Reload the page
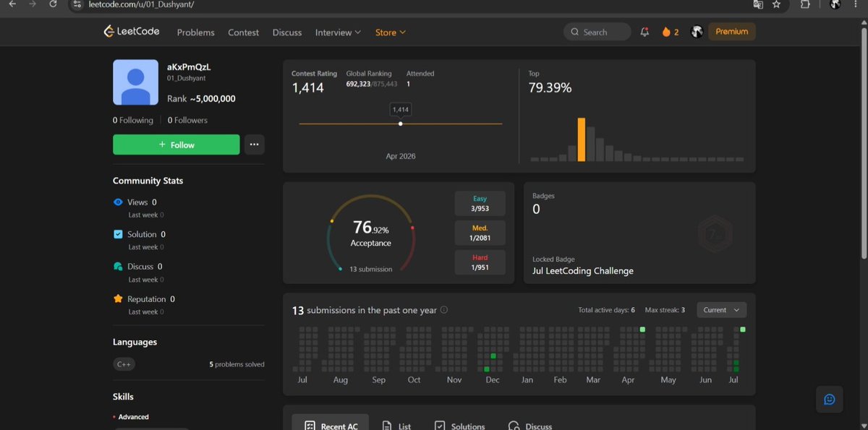Screen dimensions: 868x430 53,4
